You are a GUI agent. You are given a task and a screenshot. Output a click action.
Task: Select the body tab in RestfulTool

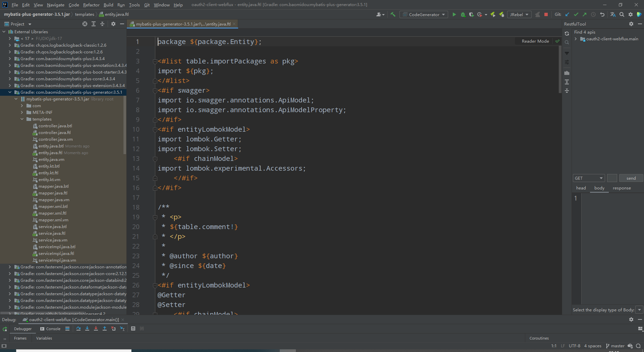[x=599, y=188]
